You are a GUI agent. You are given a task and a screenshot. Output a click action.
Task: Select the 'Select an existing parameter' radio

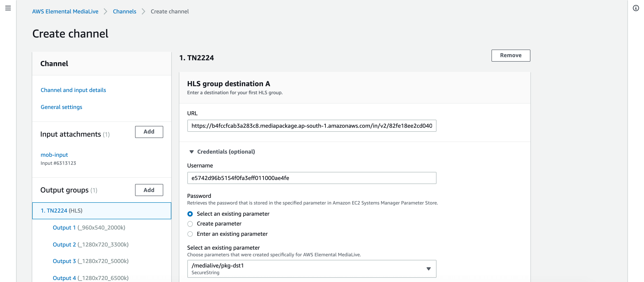(x=190, y=214)
